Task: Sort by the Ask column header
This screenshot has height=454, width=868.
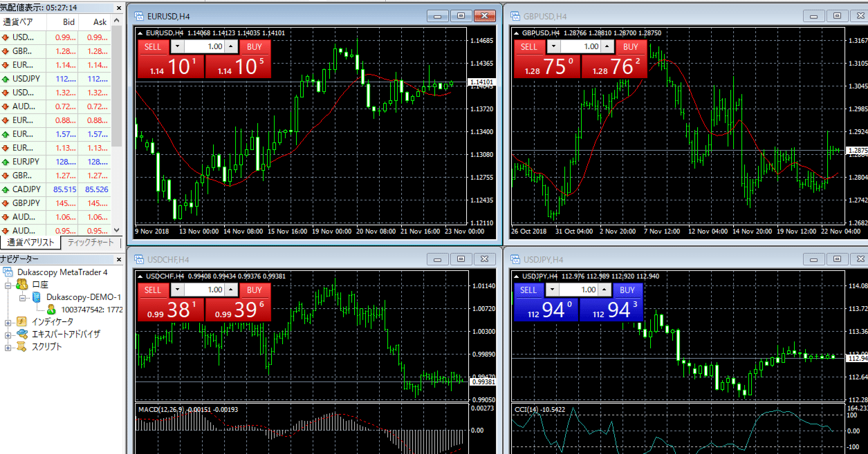Action: (x=95, y=22)
